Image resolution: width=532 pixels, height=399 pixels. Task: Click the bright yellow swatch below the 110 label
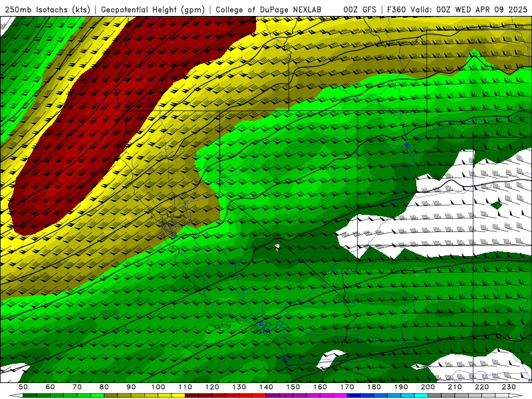178,396
